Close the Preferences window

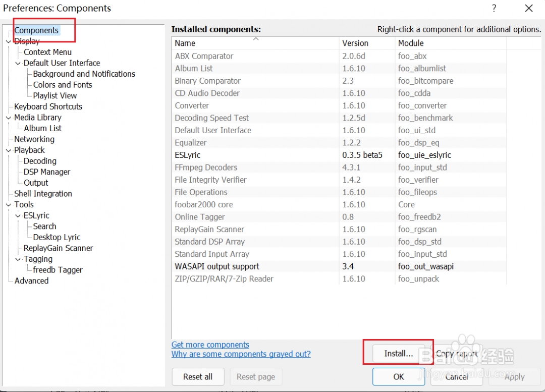[x=529, y=9]
